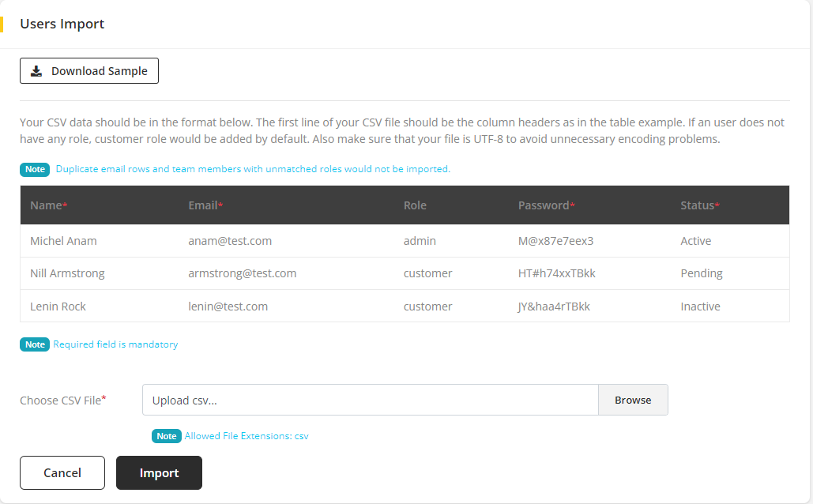This screenshot has height=504, width=813.
Task: Click the download icon in Download Sample
Action: tap(36, 71)
